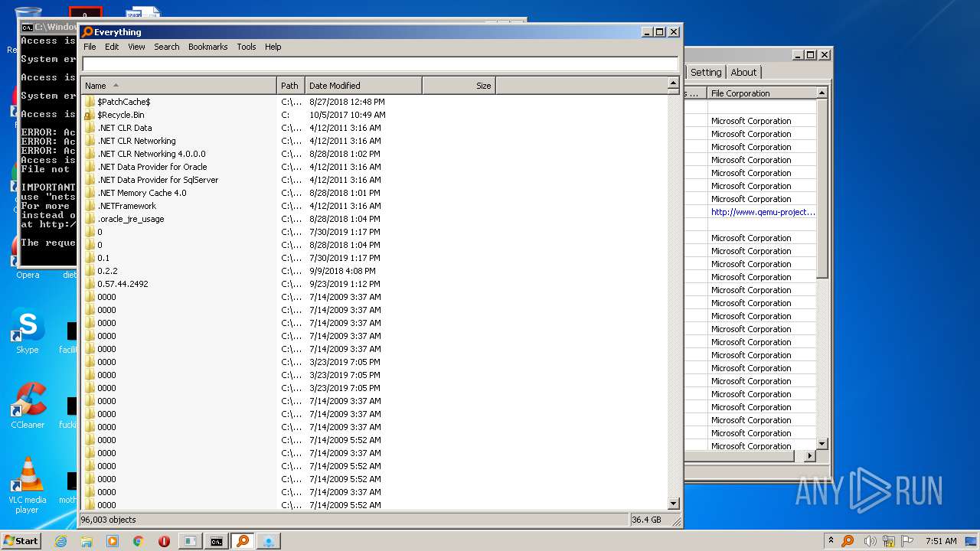Open the Tools menu in Everything
The height and width of the screenshot is (551, 980).
point(247,47)
